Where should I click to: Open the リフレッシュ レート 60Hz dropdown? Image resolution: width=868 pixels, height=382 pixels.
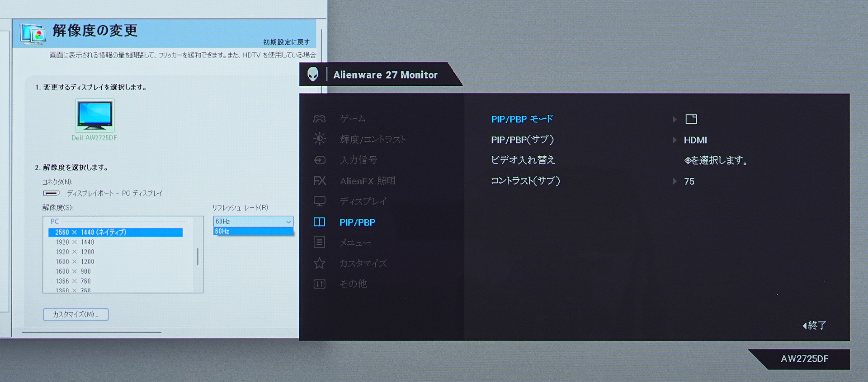click(x=253, y=221)
